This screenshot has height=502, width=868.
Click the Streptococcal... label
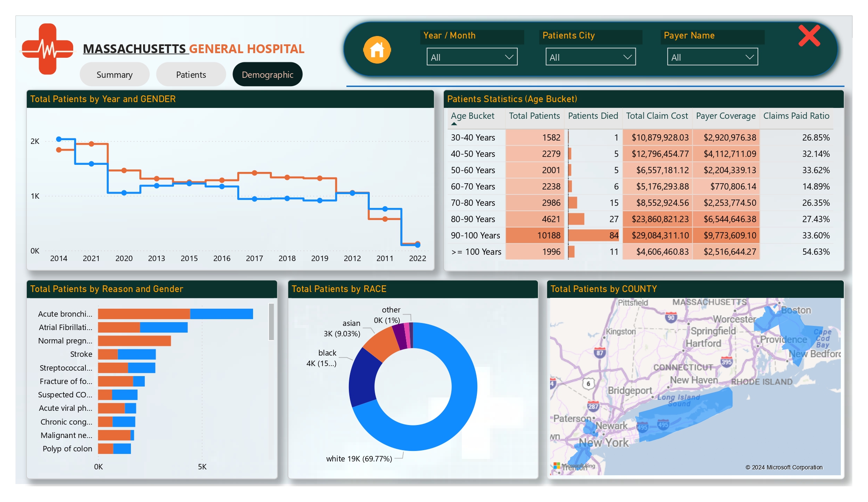point(66,368)
